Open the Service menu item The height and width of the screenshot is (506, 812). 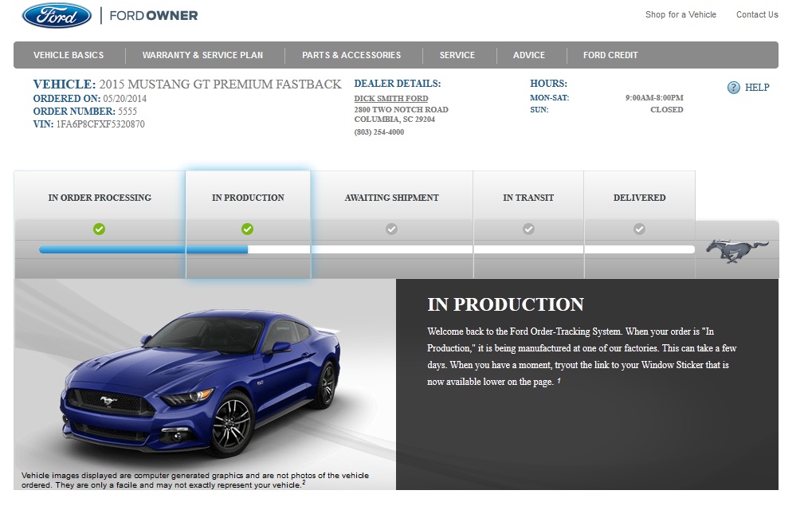point(457,55)
